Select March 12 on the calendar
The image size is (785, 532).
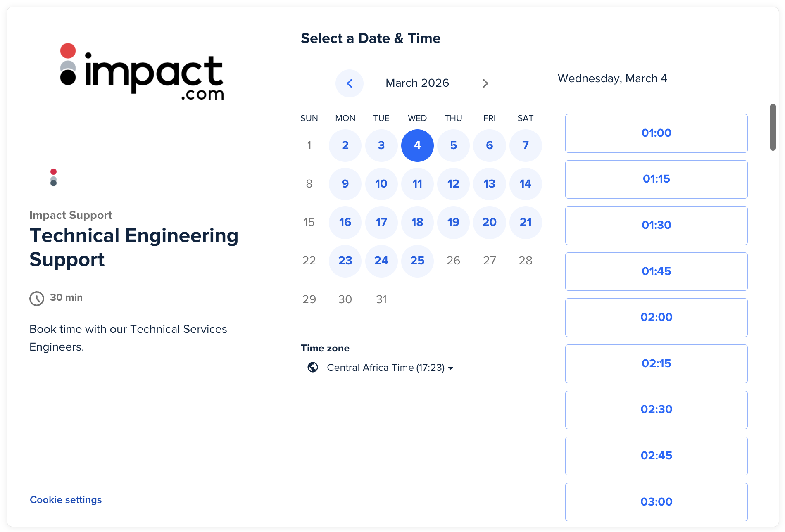coord(453,184)
